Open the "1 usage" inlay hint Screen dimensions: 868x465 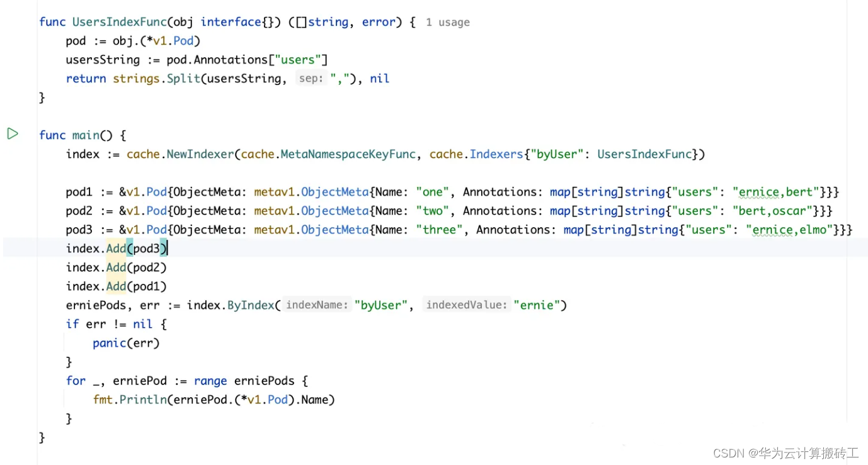coord(447,23)
